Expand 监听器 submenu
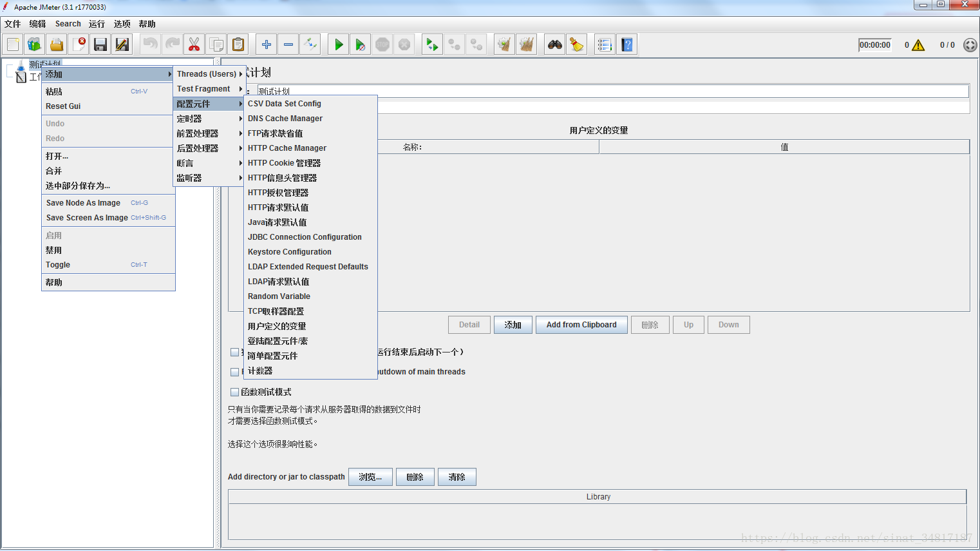 coord(209,178)
